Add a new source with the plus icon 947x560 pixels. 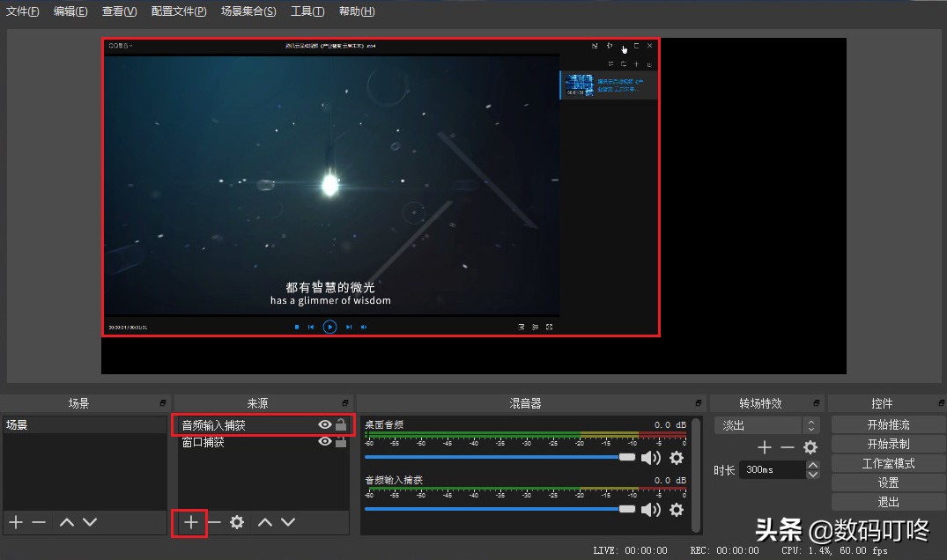pos(189,522)
